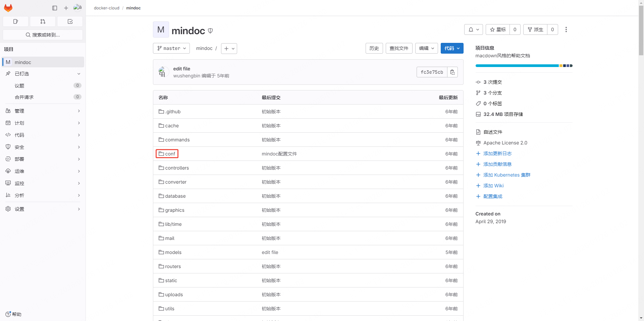Click the 历史 button
Image resolution: width=644 pixels, height=321 pixels.
coord(374,48)
